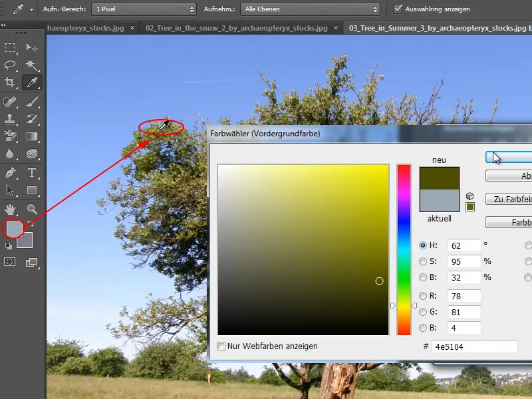532x399 pixels.
Task: Toggle Quick Mask mode
Action: click(x=10, y=262)
